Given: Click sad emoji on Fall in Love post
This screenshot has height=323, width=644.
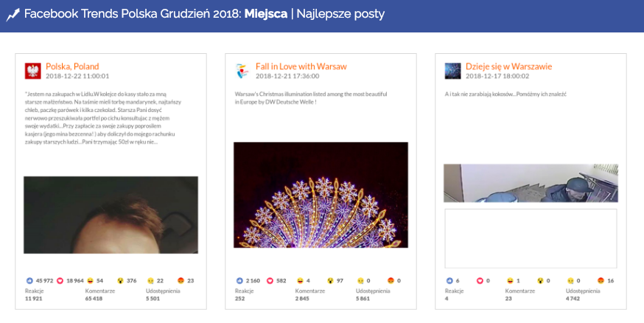Looking at the screenshot, I should [361, 281].
